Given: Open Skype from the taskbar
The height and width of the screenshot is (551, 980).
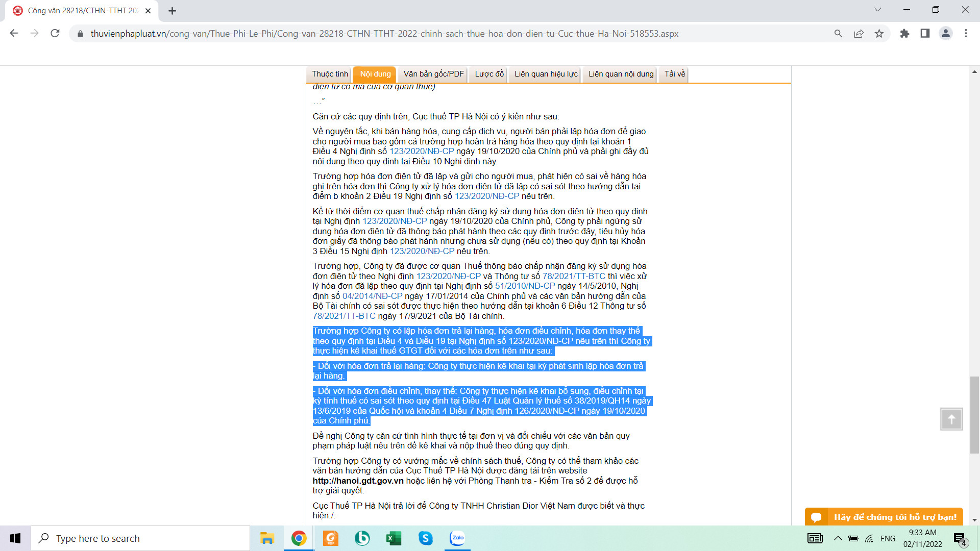Looking at the screenshot, I should tap(425, 538).
